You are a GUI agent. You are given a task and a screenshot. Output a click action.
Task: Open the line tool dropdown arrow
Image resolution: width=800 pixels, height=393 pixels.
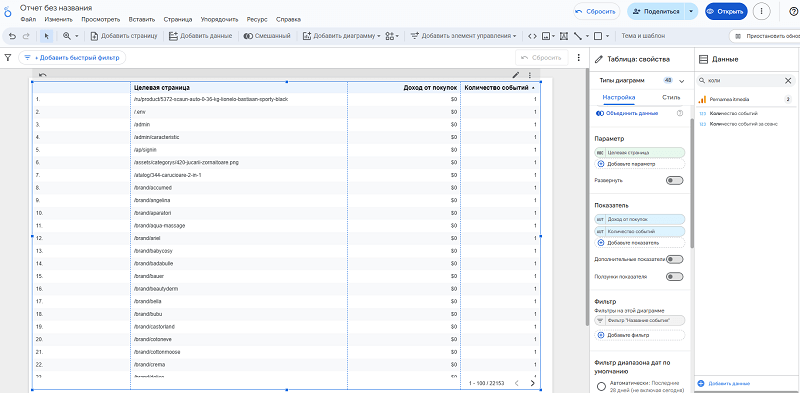pyautogui.click(x=587, y=36)
